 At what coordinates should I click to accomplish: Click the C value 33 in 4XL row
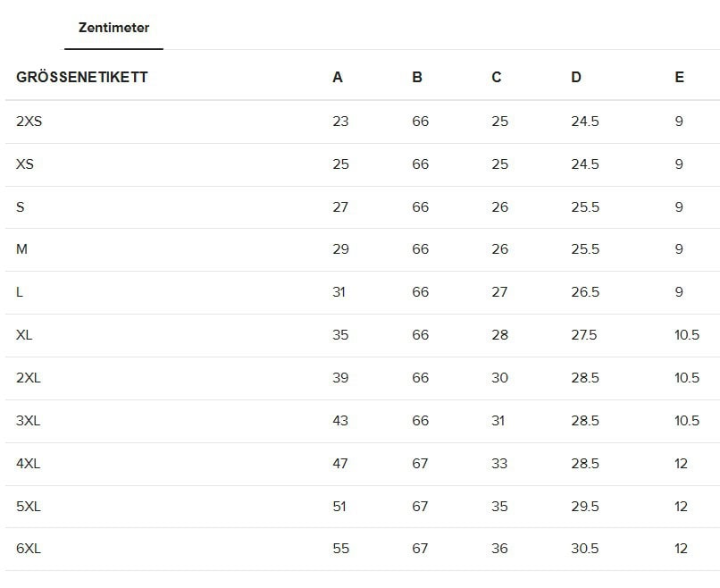(499, 464)
